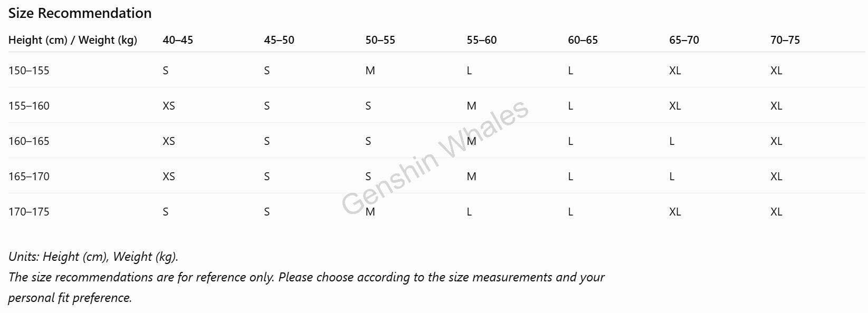Select the Height (cm) / Weight (kg) header

(x=73, y=40)
